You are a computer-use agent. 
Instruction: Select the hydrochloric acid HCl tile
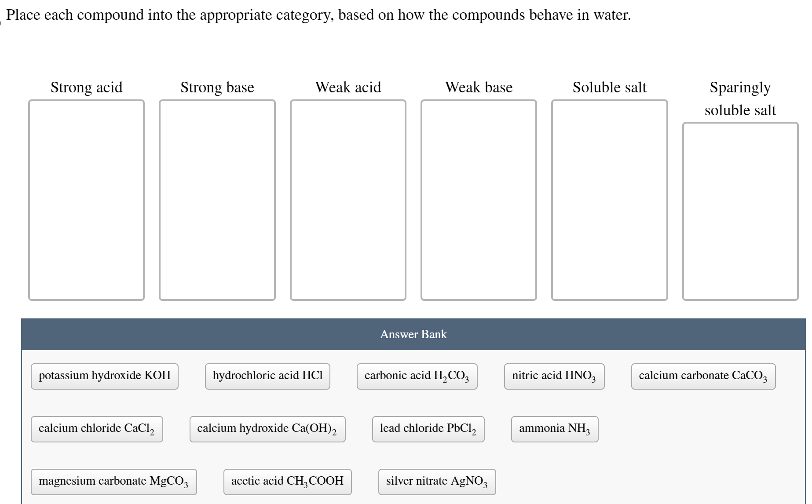(x=267, y=376)
